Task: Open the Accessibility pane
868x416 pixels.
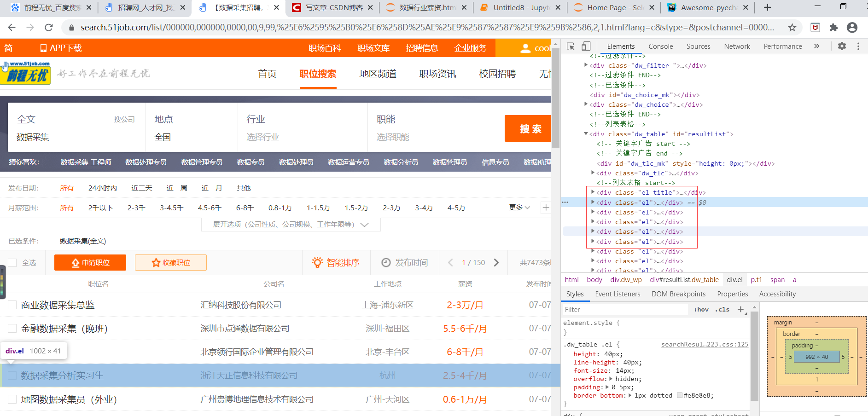Action: coord(777,294)
